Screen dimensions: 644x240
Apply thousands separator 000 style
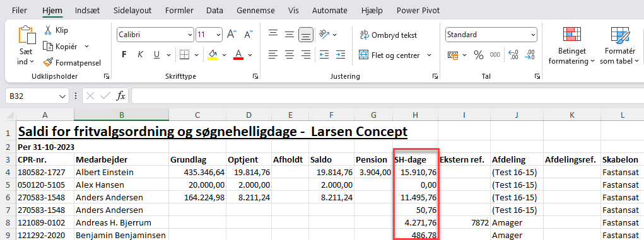coord(495,55)
